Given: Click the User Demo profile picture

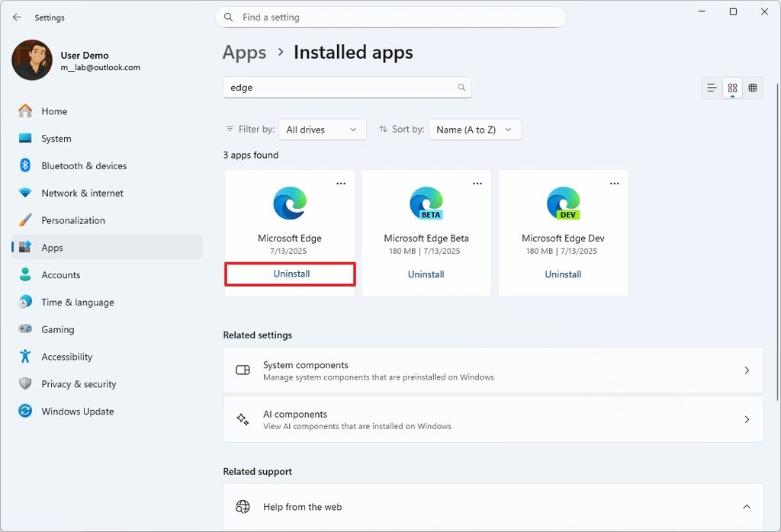Looking at the screenshot, I should (x=32, y=60).
